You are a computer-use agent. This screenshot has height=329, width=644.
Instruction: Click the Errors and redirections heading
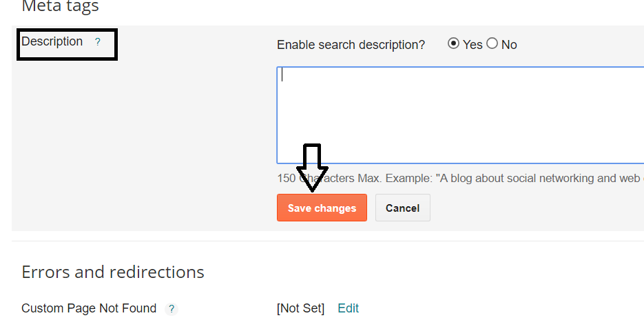click(113, 272)
